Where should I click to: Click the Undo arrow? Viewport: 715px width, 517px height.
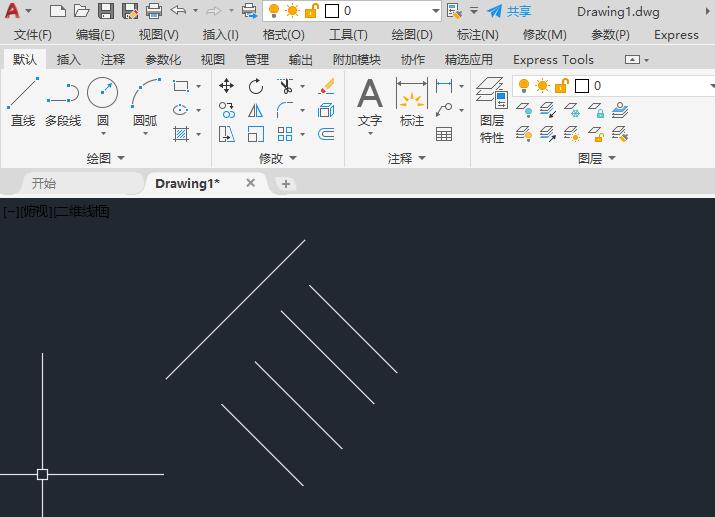pyautogui.click(x=178, y=10)
